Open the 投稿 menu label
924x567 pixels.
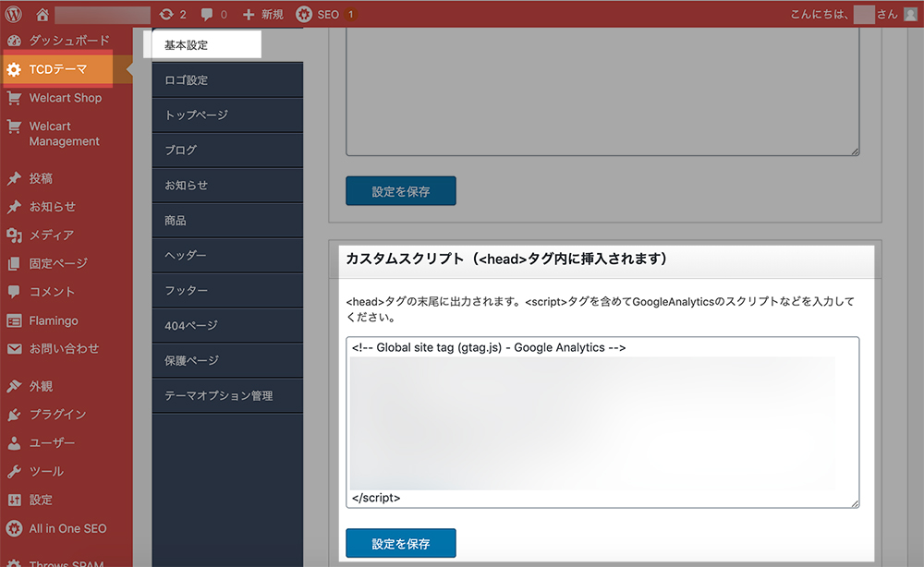(41, 178)
